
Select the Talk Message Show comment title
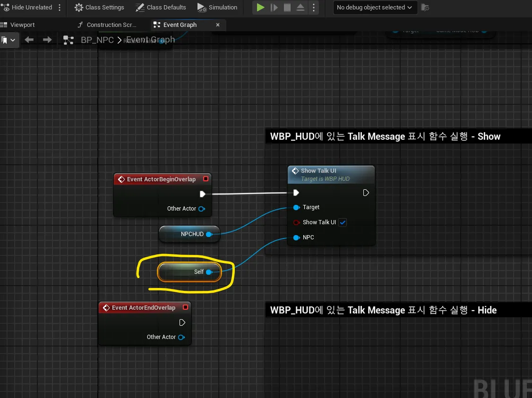(x=385, y=136)
